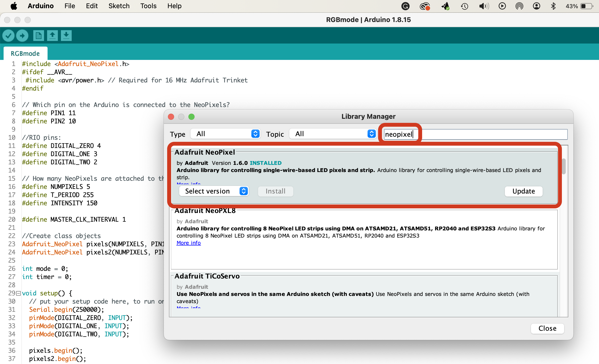Click the Upload arrow toolbar icon

point(22,36)
